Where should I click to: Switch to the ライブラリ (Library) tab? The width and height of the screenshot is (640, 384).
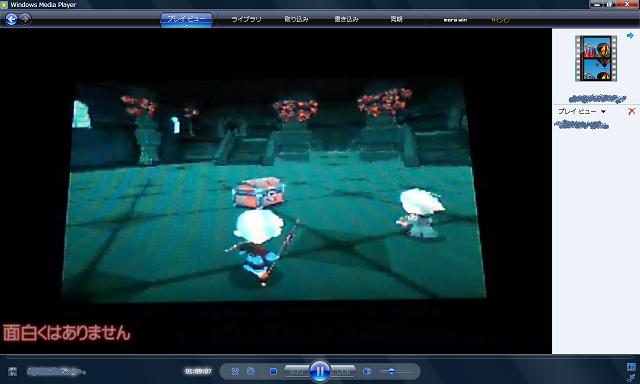click(x=246, y=19)
